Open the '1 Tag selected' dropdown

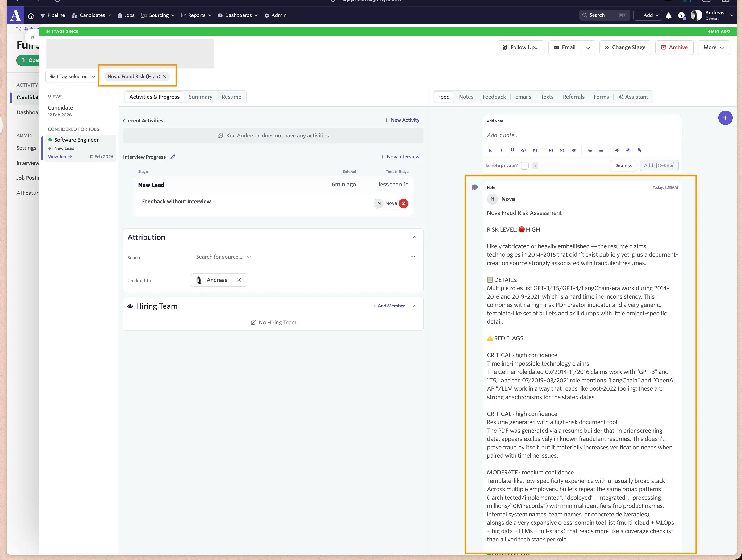point(72,77)
